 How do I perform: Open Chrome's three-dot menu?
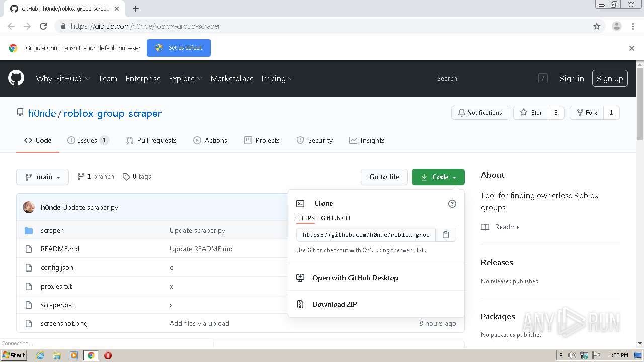(x=633, y=26)
